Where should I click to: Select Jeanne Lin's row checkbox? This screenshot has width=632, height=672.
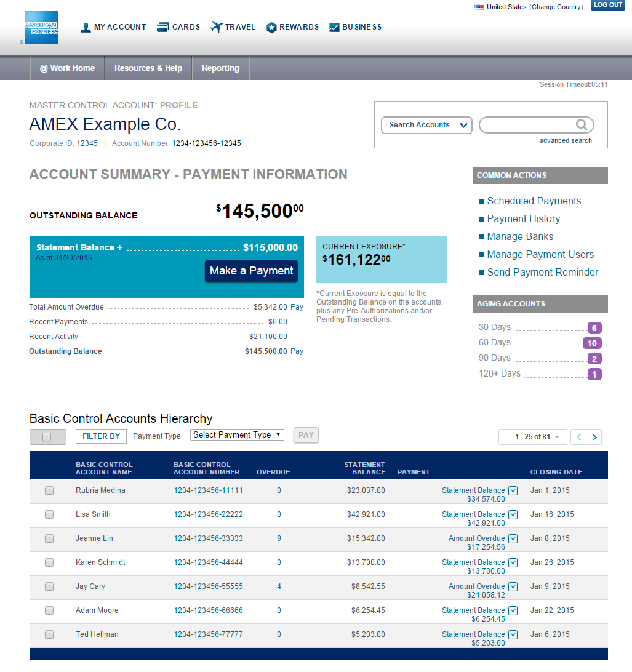49,538
